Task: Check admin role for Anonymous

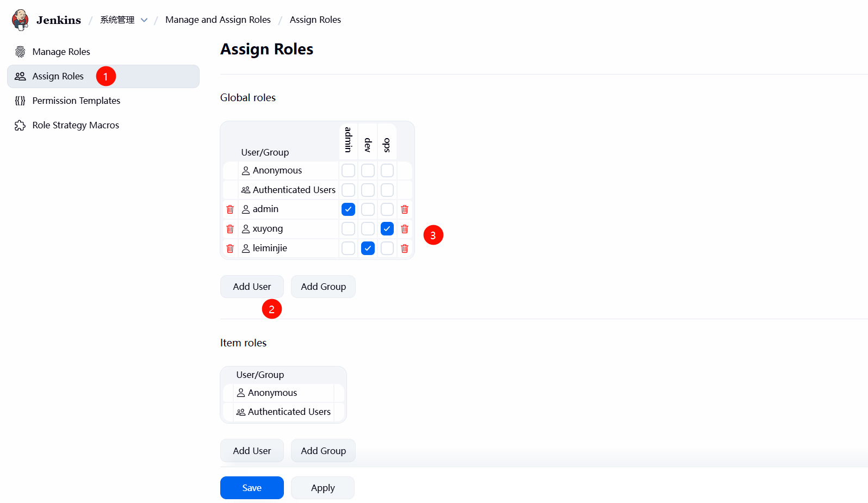Action: pyautogui.click(x=348, y=171)
